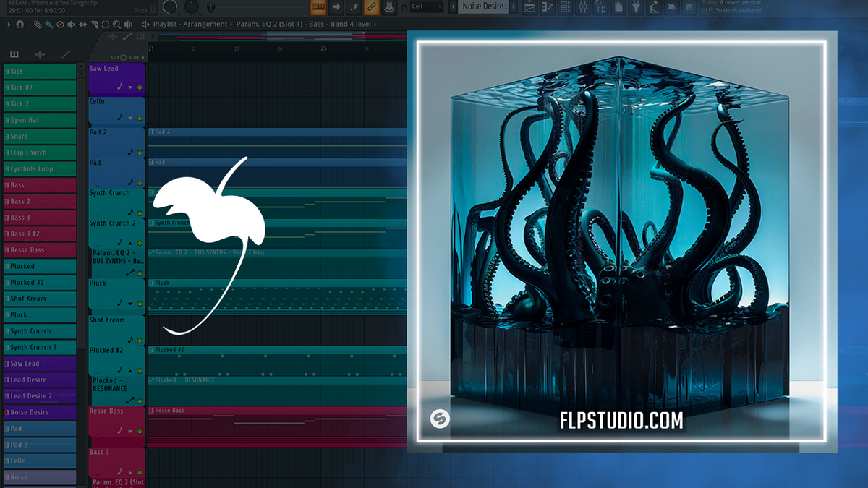The width and height of the screenshot is (868, 488).
Task: Enable the orange MIDI link toggle
Action: pos(372,7)
